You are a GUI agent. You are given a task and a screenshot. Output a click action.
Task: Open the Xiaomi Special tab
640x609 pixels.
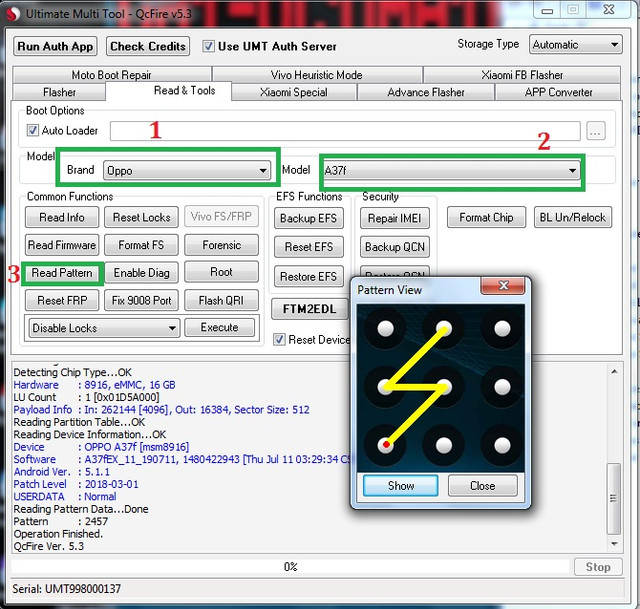pos(294,92)
